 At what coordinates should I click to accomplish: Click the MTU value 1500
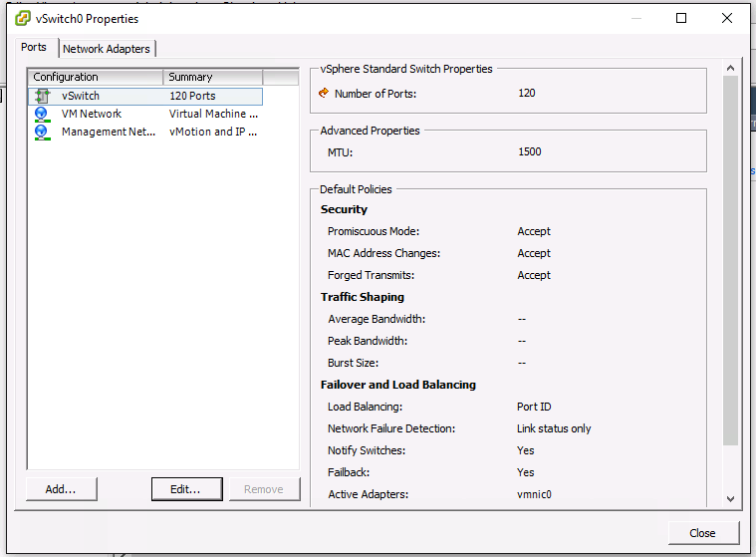(x=529, y=151)
